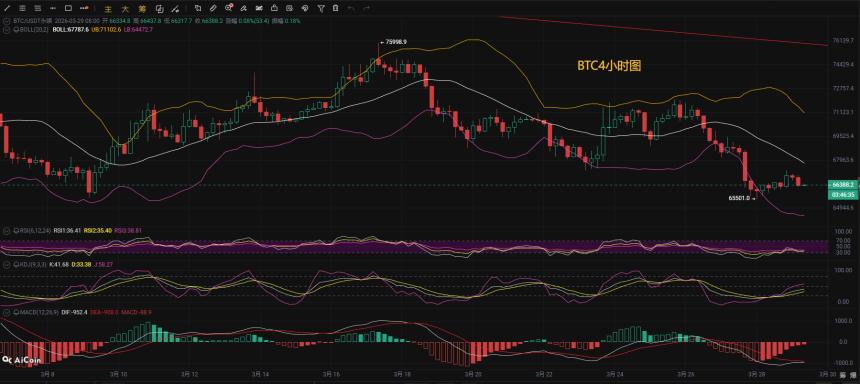Viewport: 860px width, 384px height.
Task: Click the 75998.9 high price marker
Action: [395, 42]
